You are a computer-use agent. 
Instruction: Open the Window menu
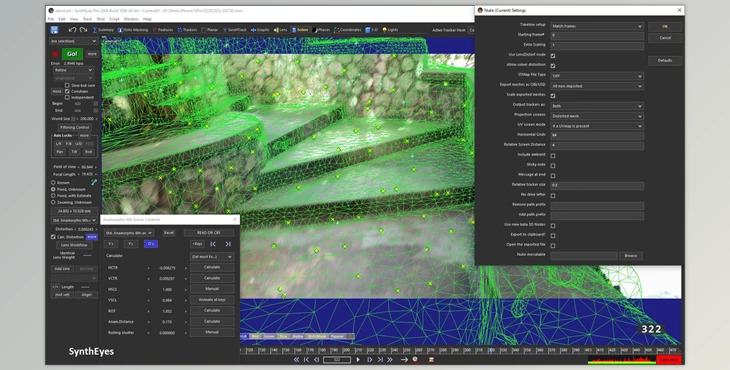131,19
